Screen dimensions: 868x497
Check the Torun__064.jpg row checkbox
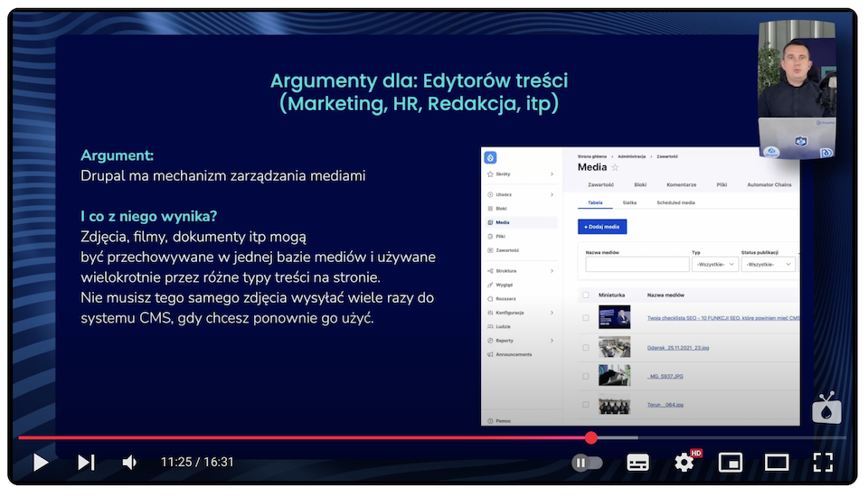[x=586, y=405]
